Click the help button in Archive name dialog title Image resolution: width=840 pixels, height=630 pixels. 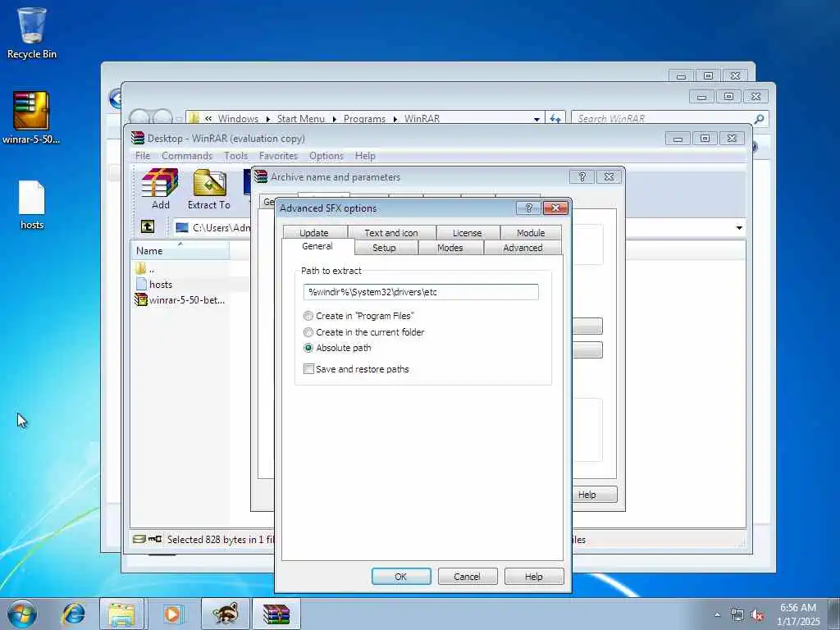(x=582, y=176)
